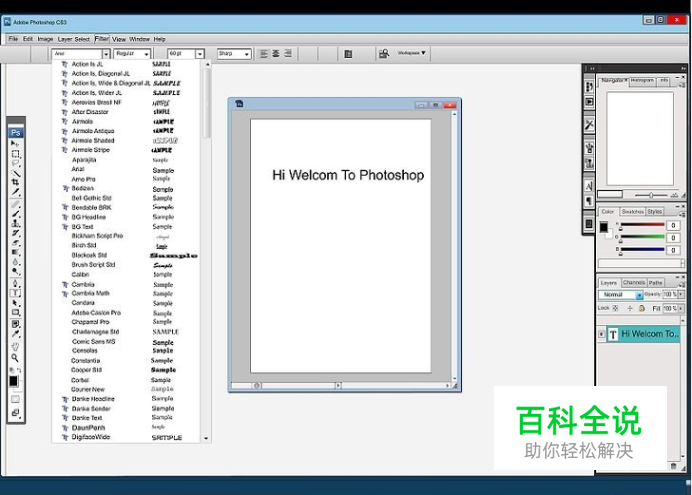Open the 60 pt font size dropdown
Viewport: 692px width, 495px height.
point(199,54)
